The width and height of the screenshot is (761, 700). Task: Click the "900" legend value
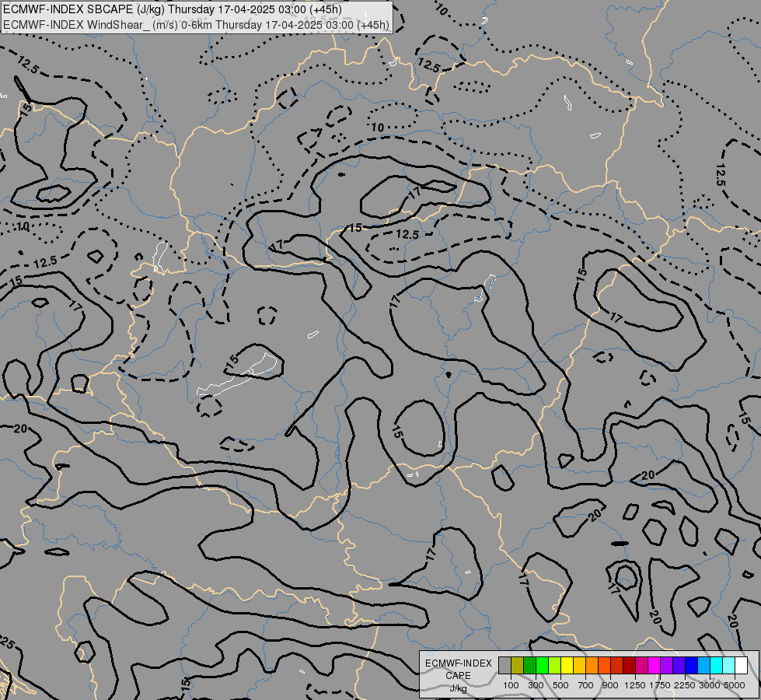pos(610,685)
